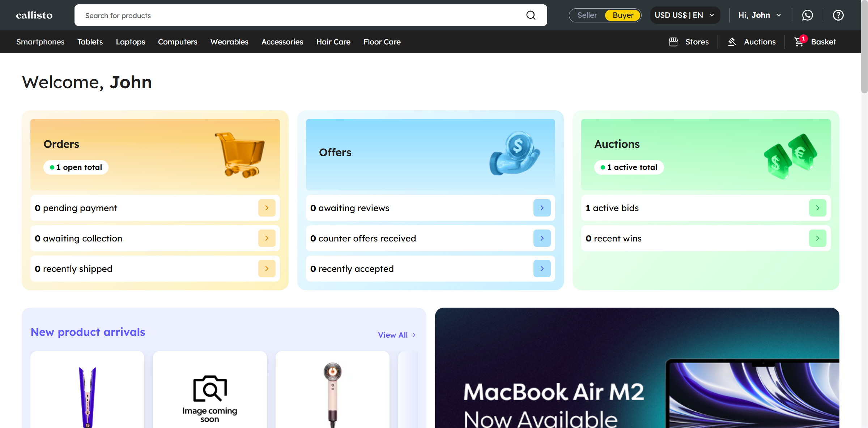Click 1 active bids text

pyautogui.click(x=612, y=208)
